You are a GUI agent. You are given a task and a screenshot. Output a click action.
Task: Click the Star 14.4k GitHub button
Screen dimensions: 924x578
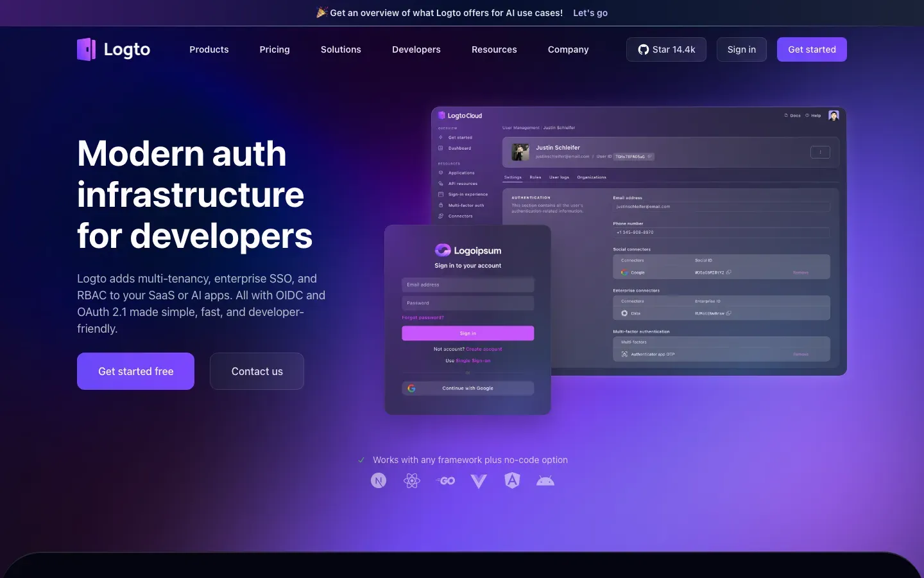point(666,49)
